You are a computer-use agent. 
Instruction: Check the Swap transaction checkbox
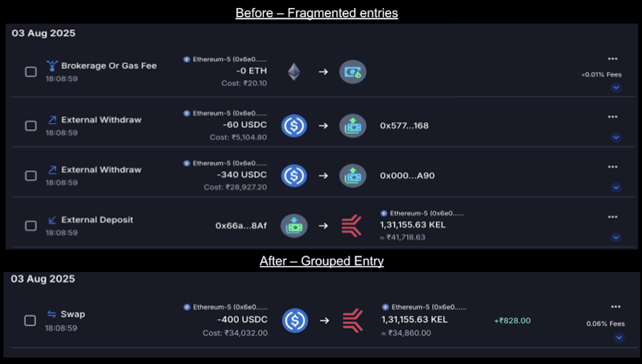pyautogui.click(x=30, y=321)
